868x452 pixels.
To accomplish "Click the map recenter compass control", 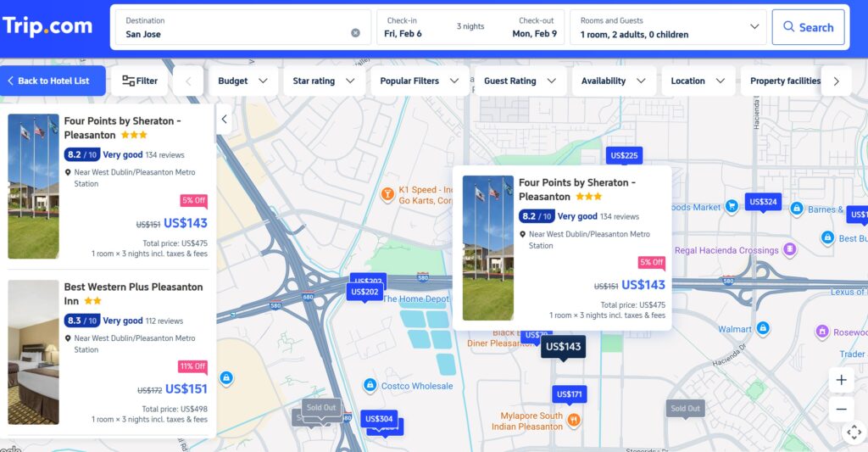I will pyautogui.click(x=854, y=432).
